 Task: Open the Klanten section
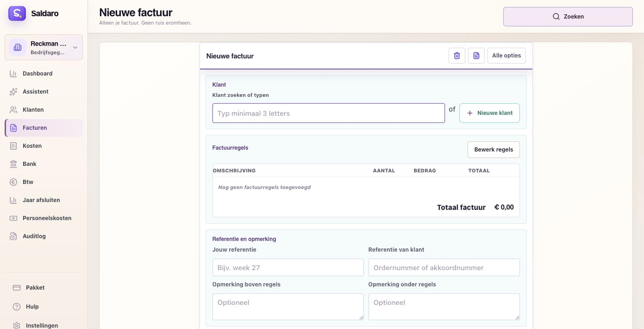pyautogui.click(x=44, y=110)
